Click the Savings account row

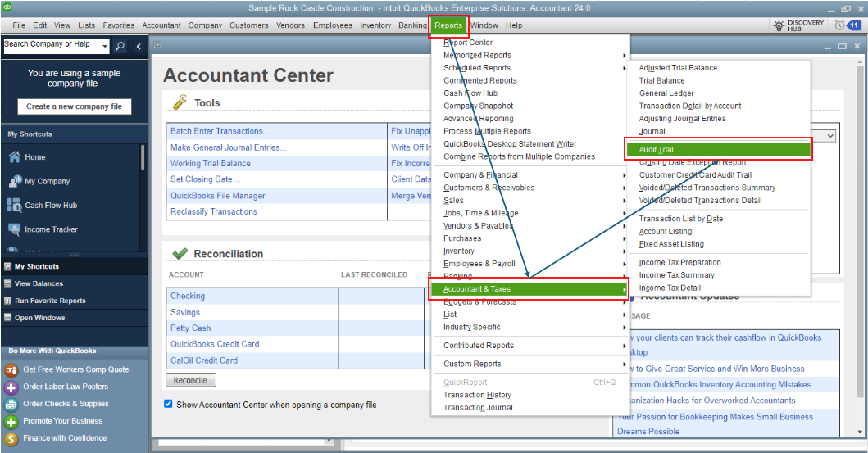click(252, 312)
